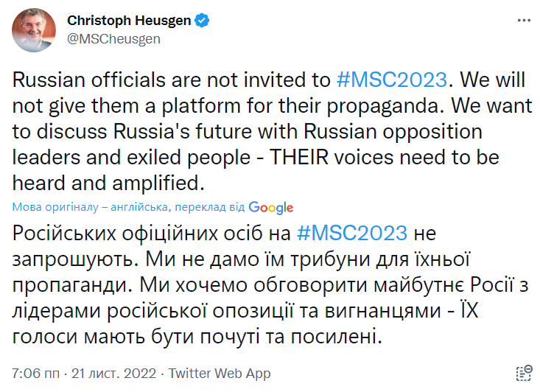This screenshot has width=540, height=392.
Task: Hide the translation using the bottom-right icon
Action: [524, 374]
